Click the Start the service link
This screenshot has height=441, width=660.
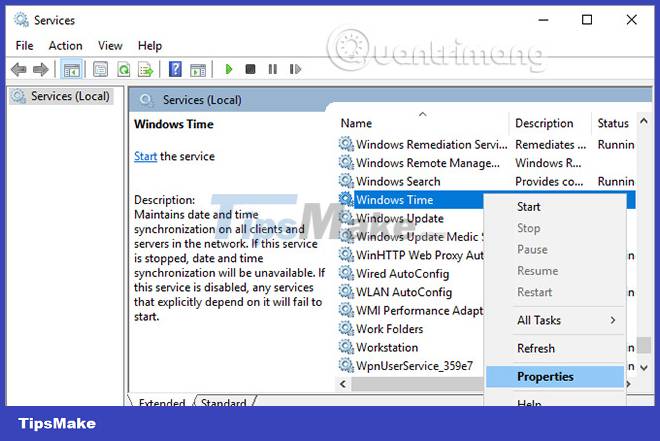[145, 156]
